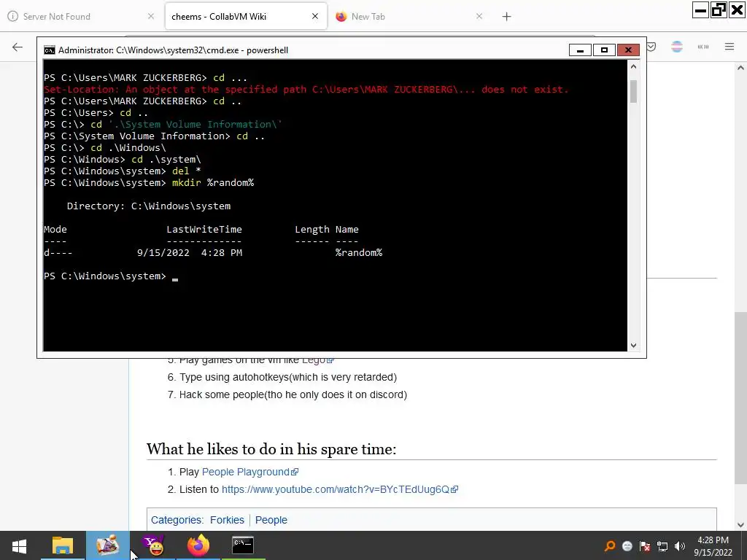Click the console vertical scrollbar thumb
747x560 pixels.
pyautogui.click(x=634, y=91)
